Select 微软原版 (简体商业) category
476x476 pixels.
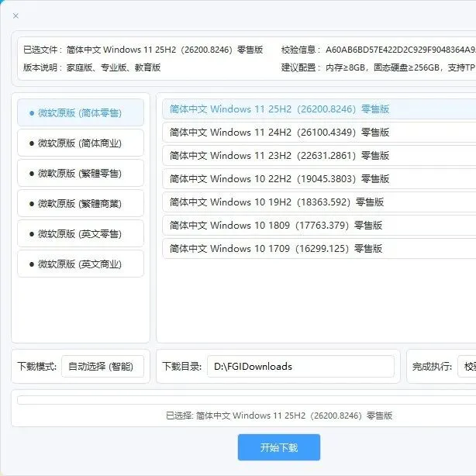[81, 143]
